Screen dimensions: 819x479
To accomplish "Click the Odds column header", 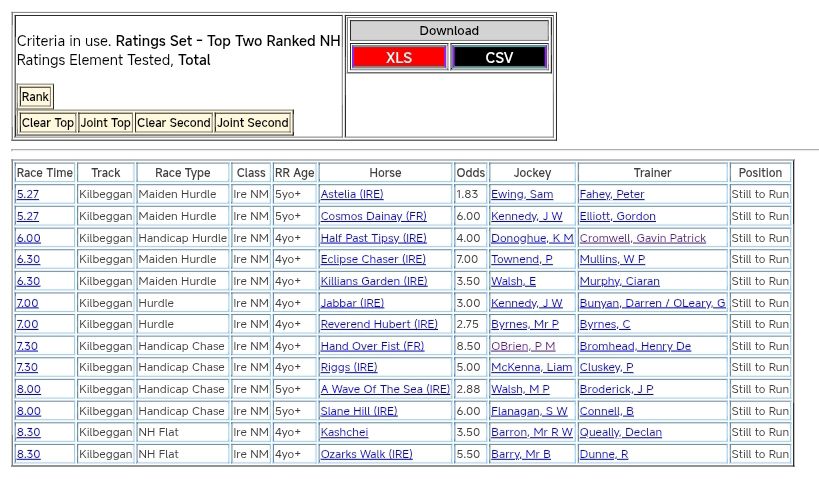I will pyautogui.click(x=469, y=173).
